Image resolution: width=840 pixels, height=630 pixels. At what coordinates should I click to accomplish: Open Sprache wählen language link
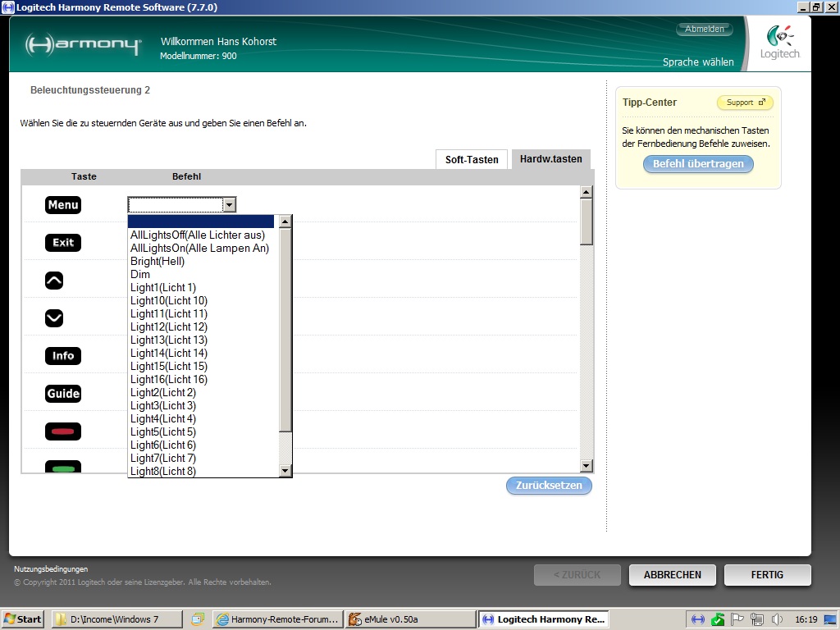[x=698, y=62]
